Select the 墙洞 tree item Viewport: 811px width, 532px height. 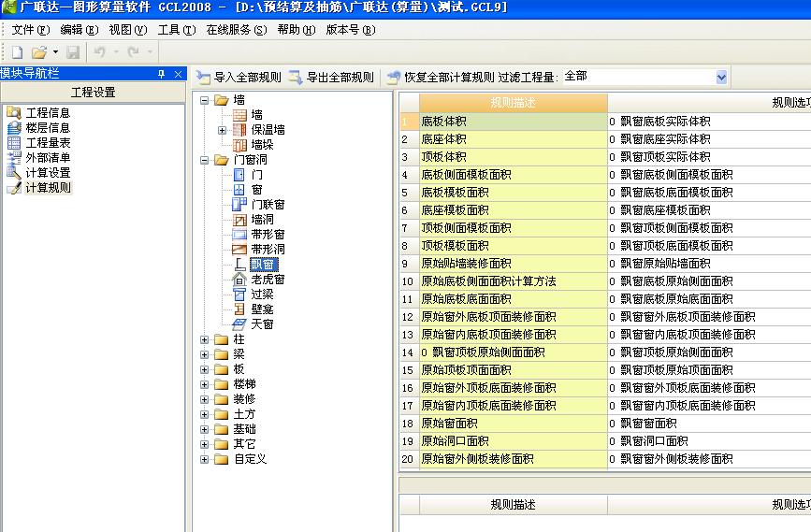[x=262, y=220]
